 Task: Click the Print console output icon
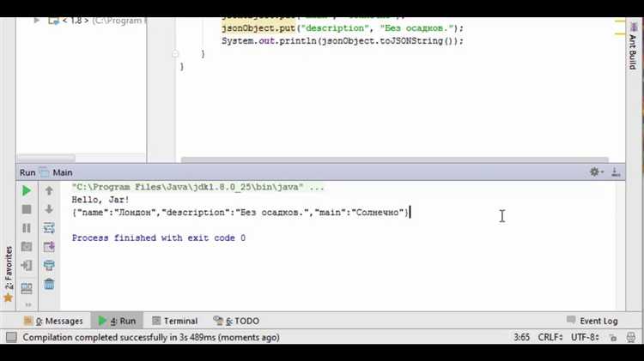49,266
